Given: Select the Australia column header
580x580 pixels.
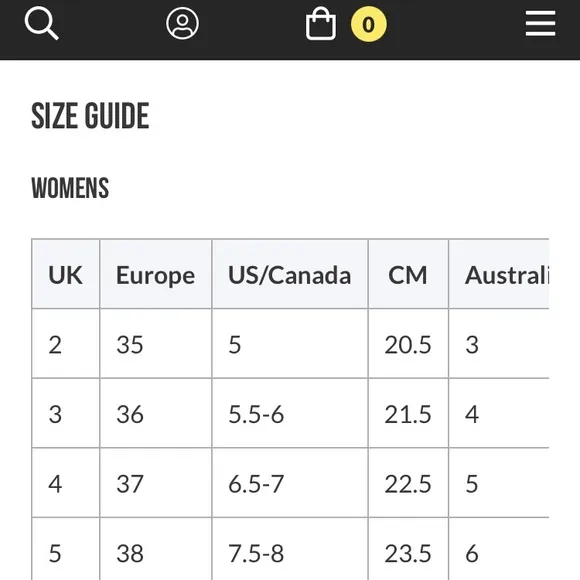Looking at the screenshot, I should [x=499, y=274].
